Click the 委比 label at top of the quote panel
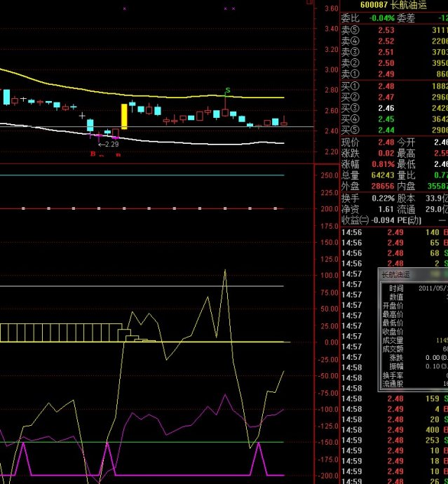 click(x=350, y=18)
